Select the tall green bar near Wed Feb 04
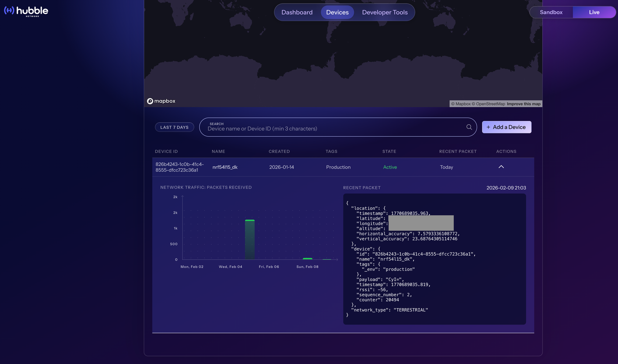618x364 pixels. 249,239
